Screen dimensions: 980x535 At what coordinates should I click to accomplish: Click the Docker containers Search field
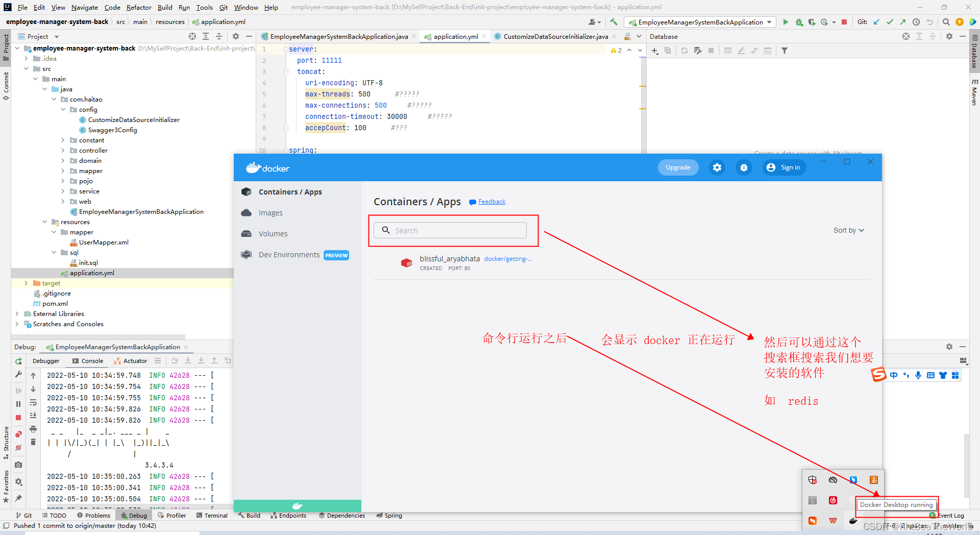[450, 230]
